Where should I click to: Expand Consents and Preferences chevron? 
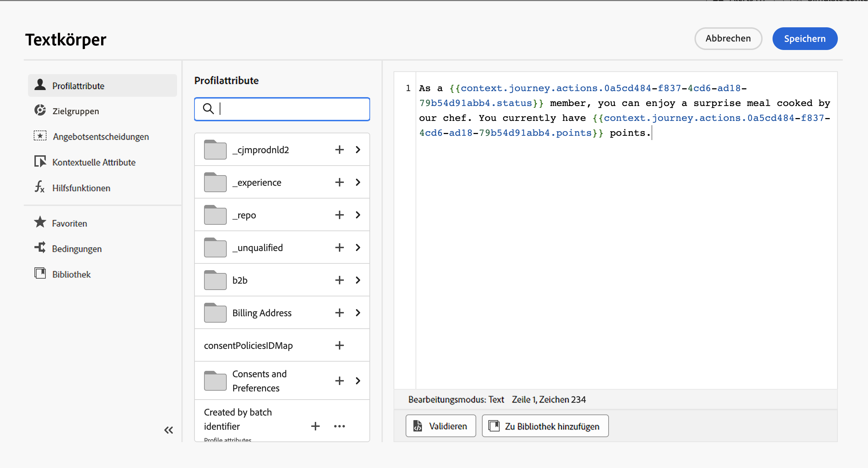pyautogui.click(x=358, y=381)
